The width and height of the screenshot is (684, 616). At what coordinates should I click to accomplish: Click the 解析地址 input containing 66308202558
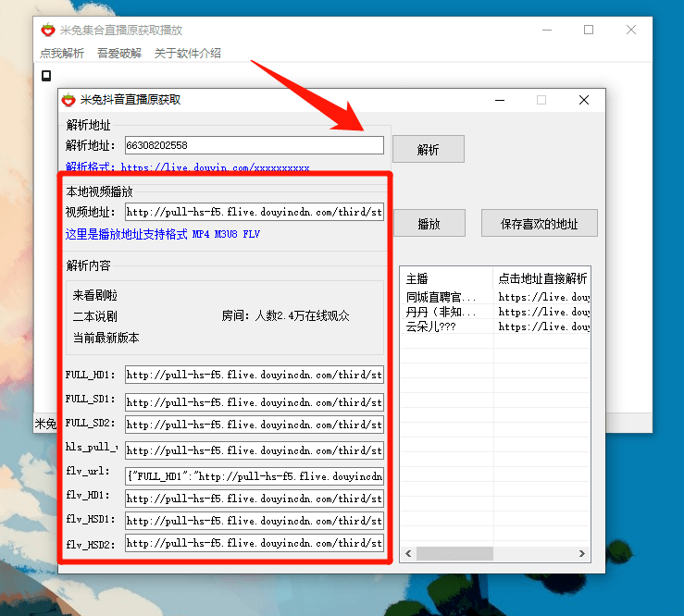click(255, 145)
